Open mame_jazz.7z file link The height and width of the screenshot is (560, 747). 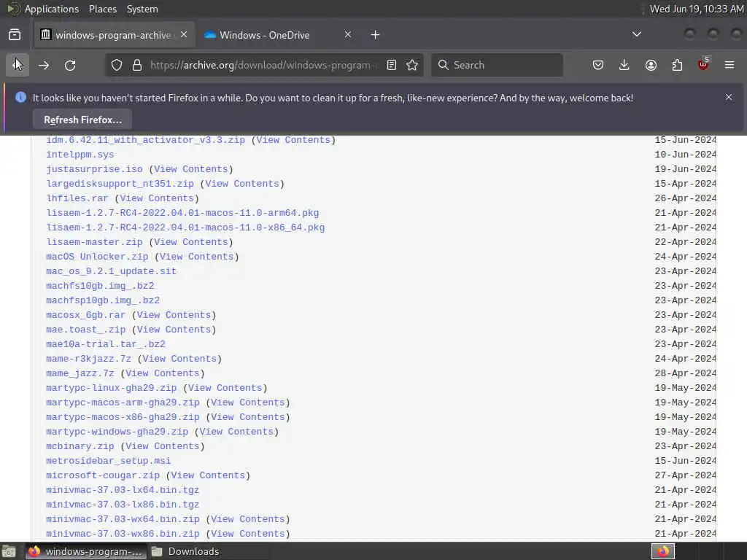(80, 373)
